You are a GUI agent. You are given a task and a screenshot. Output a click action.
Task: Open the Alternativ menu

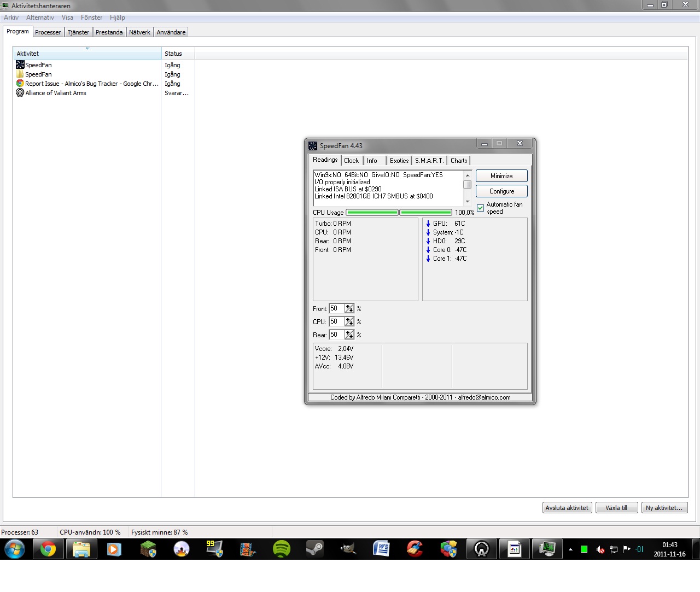[40, 17]
